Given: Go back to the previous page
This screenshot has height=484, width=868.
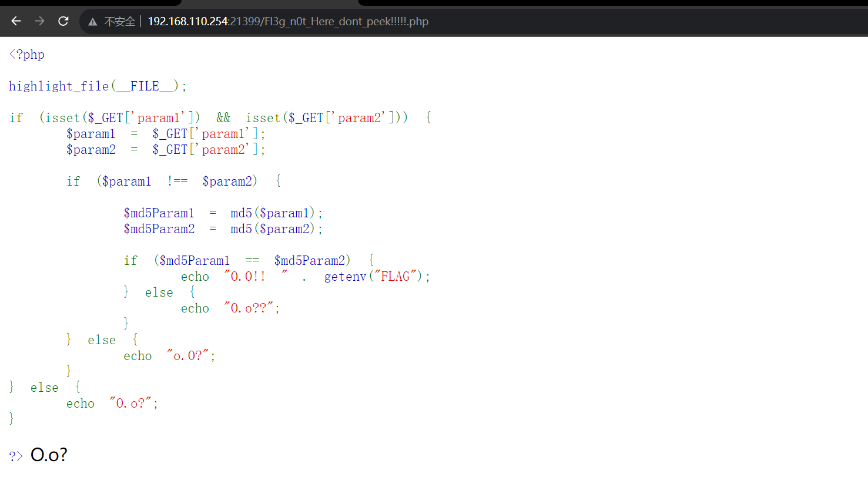Looking at the screenshot, I should click(x=16, y=21).
